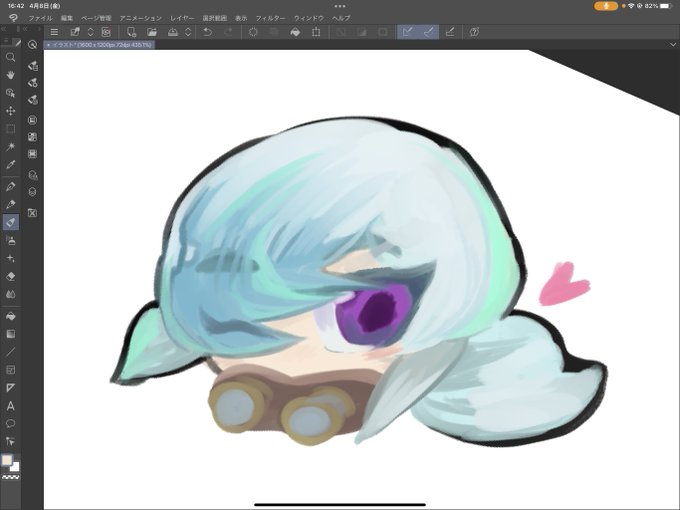Toggle the first highlighted Snap to ruler button
The height and width of the screenshot is (510, 680).
tap(407, 32)
